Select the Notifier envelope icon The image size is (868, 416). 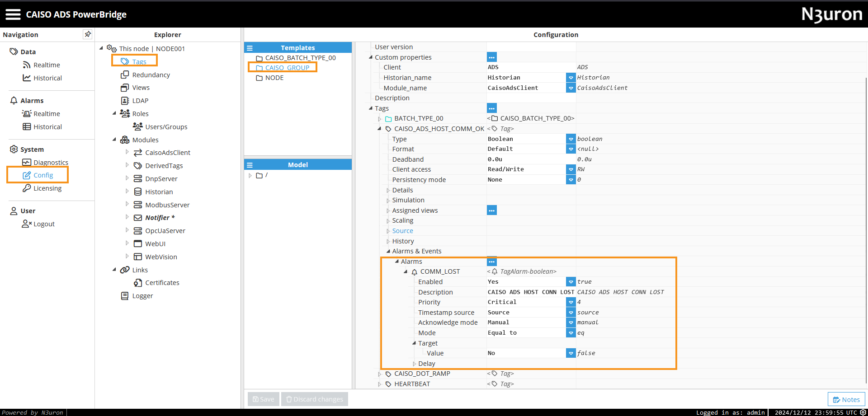pyautogui.click(x=138, y=218)
